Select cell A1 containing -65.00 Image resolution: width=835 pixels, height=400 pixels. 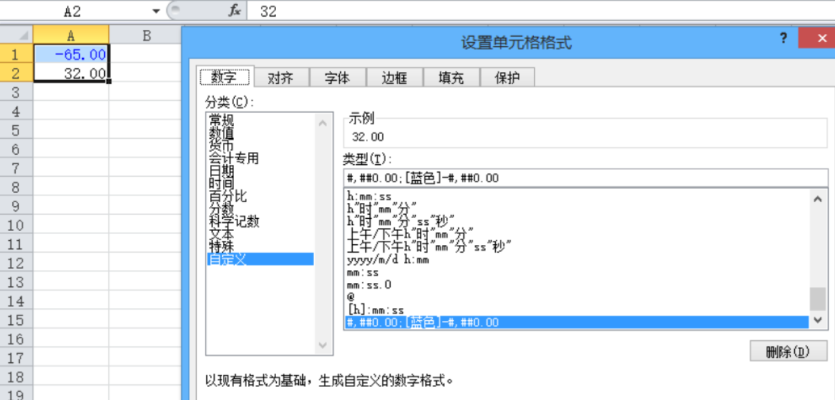pyautogui.click(x=71, y=55)
